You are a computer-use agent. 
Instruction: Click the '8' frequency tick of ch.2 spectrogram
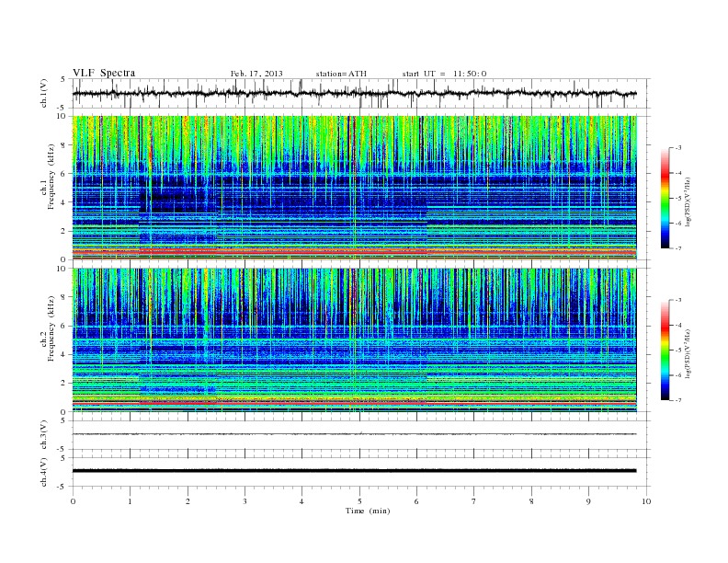[x=63, y=297]
